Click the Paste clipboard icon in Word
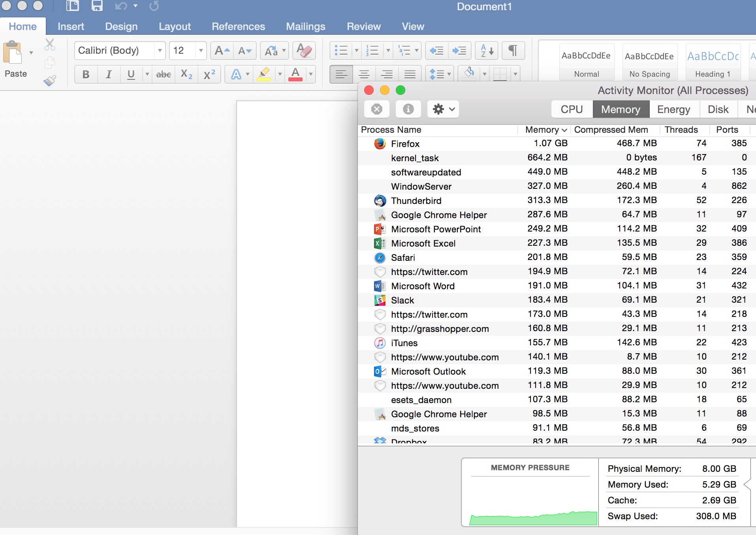The image size is (756, 535). tap(13, 53)
